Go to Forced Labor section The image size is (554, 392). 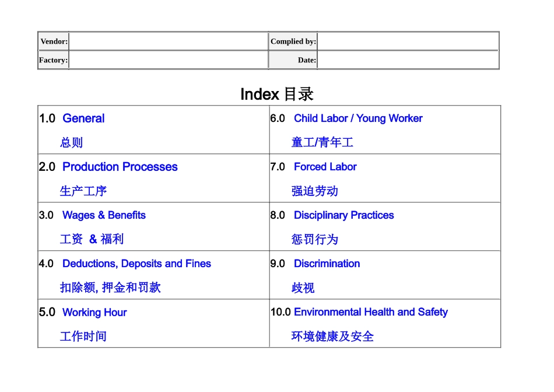point(325,167)
